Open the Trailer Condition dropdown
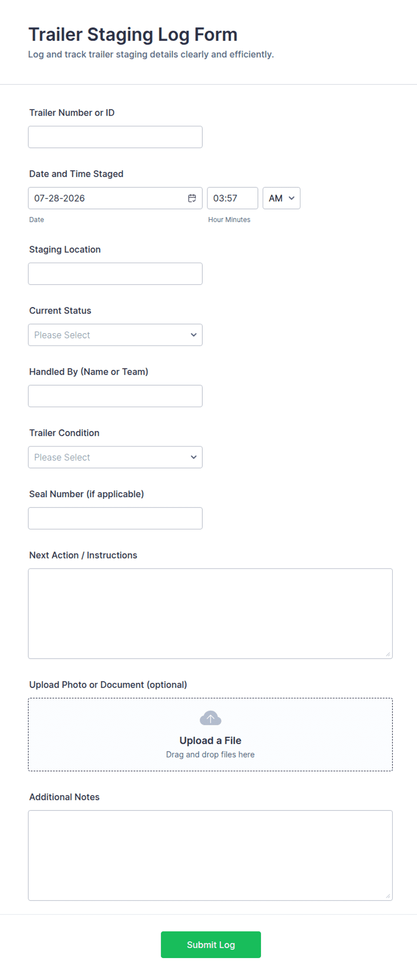 point(115,457)
